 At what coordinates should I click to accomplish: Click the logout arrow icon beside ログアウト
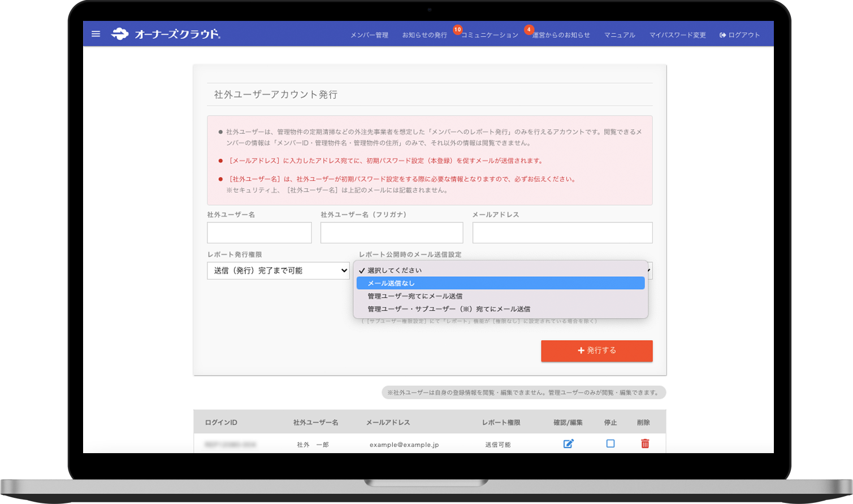point(722,34)
